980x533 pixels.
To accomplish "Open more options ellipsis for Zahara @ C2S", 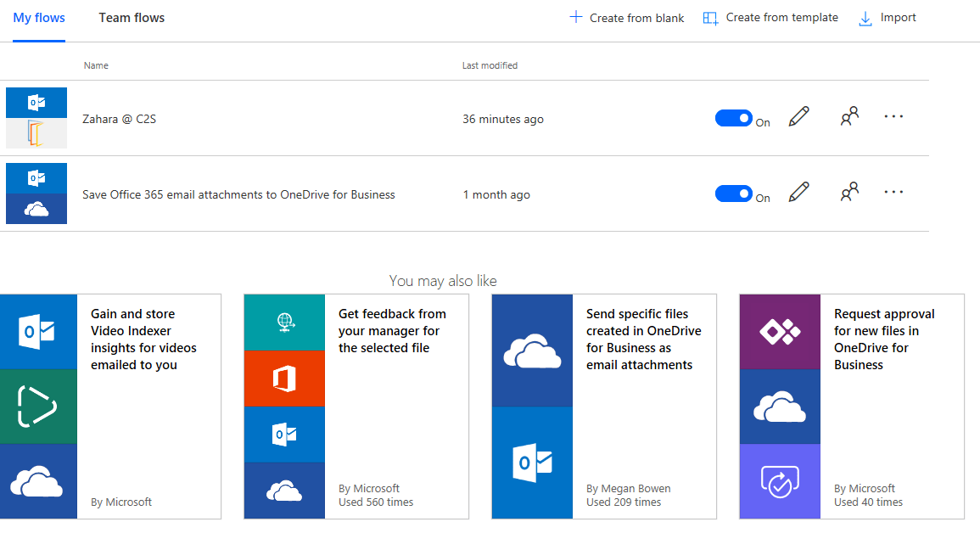I will [x=893, y=117].
